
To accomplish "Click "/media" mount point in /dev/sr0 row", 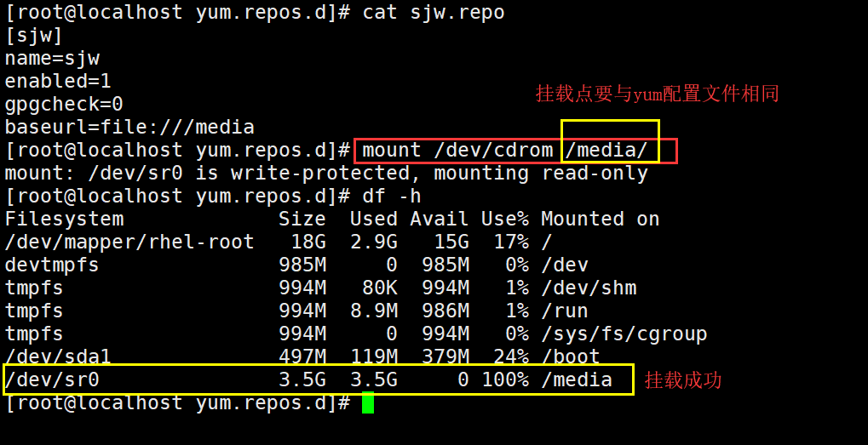I will (577, 379).
